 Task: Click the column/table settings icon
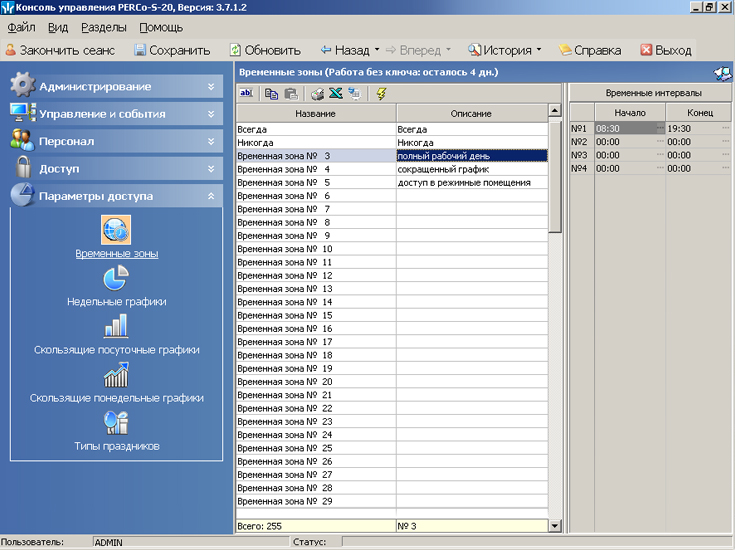tap(355, 94)
